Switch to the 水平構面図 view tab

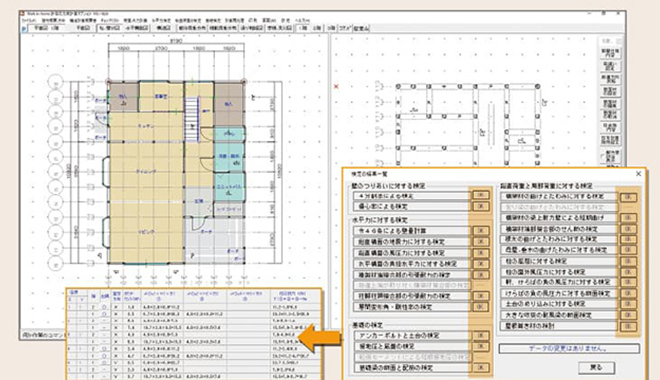click(x=137, y=28)
